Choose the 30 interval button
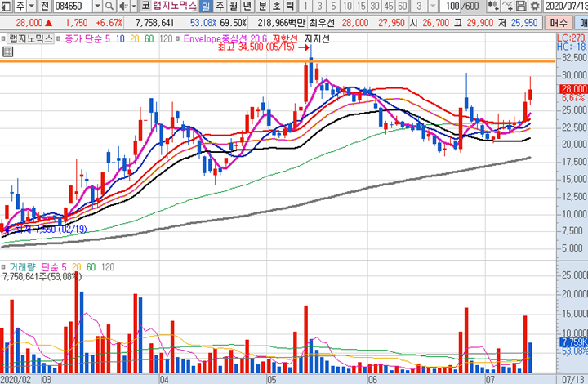Image resolution: width=588 pixels, height=384 pixels. [x=375, y=6]
